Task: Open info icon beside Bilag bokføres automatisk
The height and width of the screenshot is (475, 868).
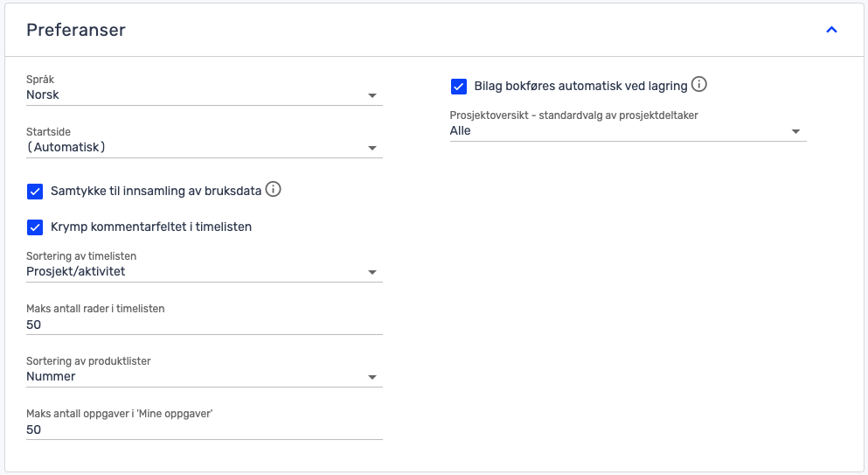Action: click(x=699, y=84)
